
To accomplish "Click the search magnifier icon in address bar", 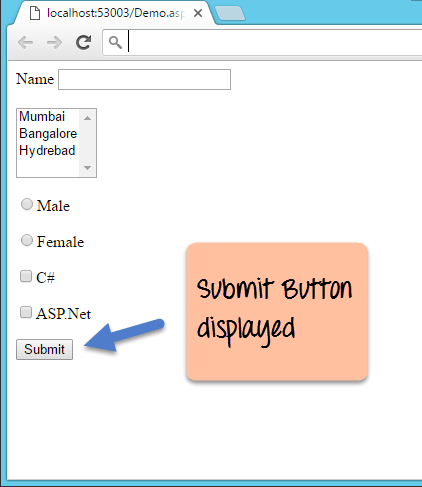I will pos(115,43).
